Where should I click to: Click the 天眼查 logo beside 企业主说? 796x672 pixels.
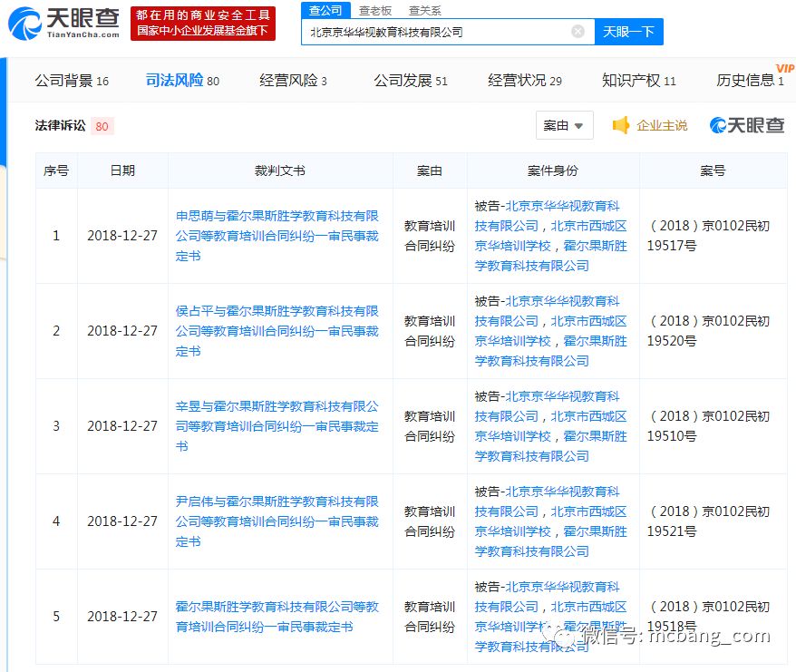(747, 125)
